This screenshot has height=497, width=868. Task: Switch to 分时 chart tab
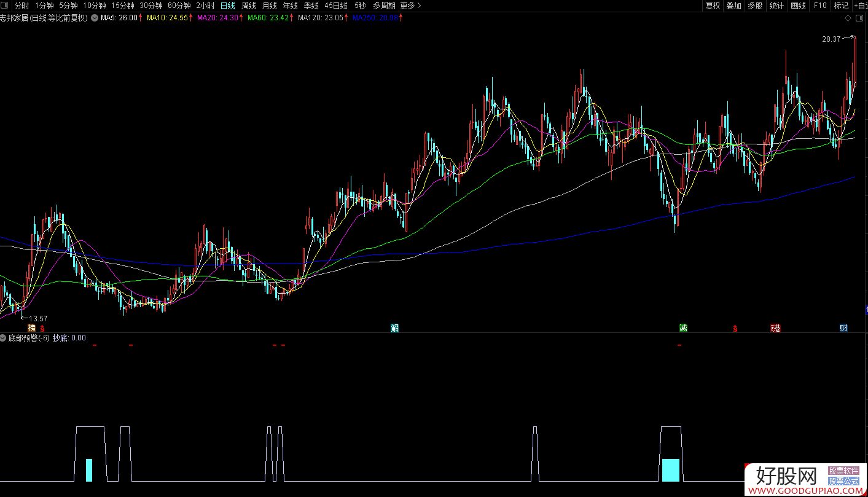pos(22,6)
